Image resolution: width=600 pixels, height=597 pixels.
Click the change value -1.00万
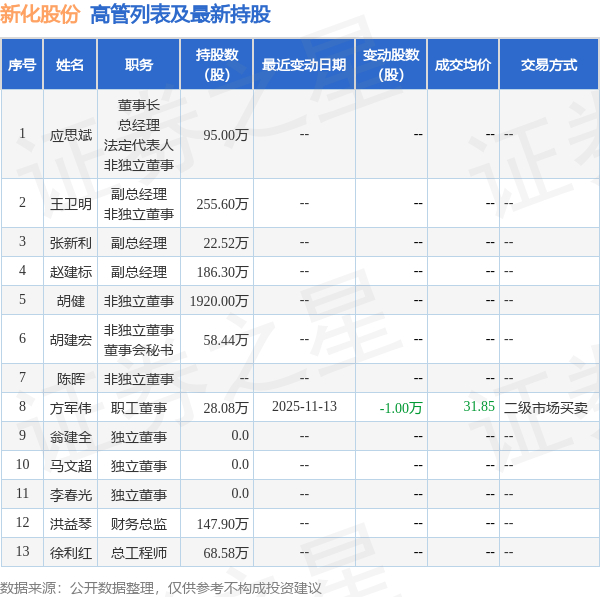[x=401, y=408]
